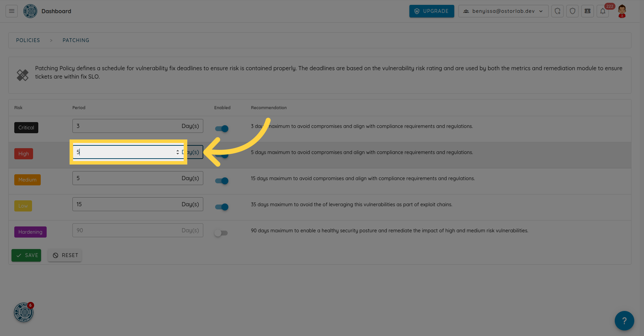This screenshot has height=336, width=644.
Task: Disable the Medium risk toggle
Action: (222, 181)
